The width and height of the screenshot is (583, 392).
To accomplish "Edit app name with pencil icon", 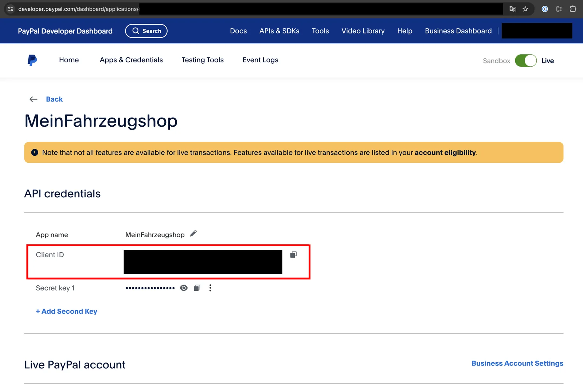I will 193,233.
